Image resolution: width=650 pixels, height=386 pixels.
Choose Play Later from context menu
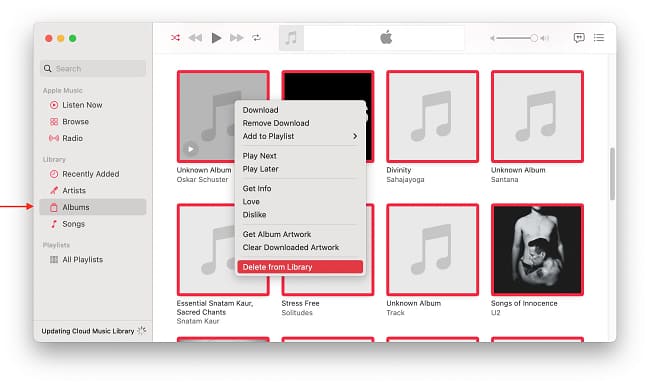(300, 169)
